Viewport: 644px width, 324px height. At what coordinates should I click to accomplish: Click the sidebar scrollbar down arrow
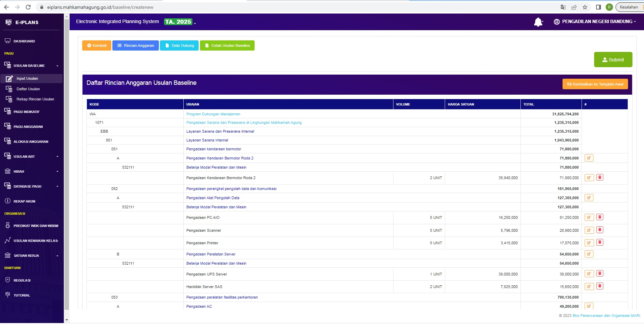[67, 320]
